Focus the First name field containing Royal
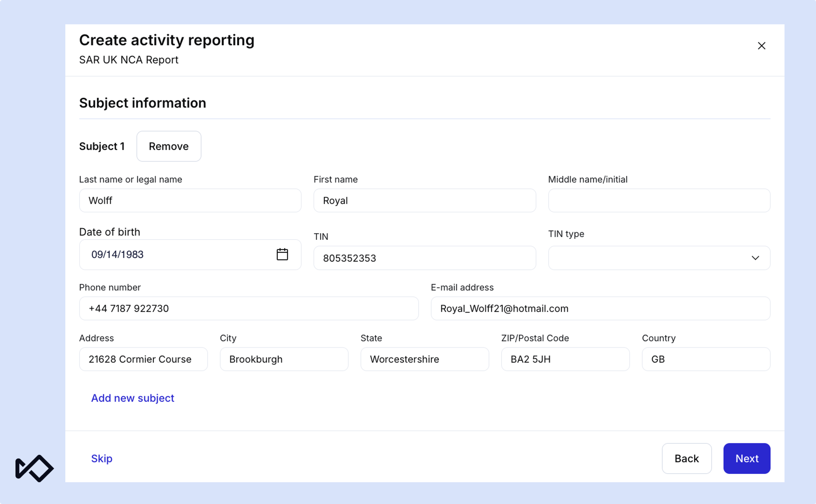Image resolution: width=816 pixels, height=504 pixels. [425, 200]
